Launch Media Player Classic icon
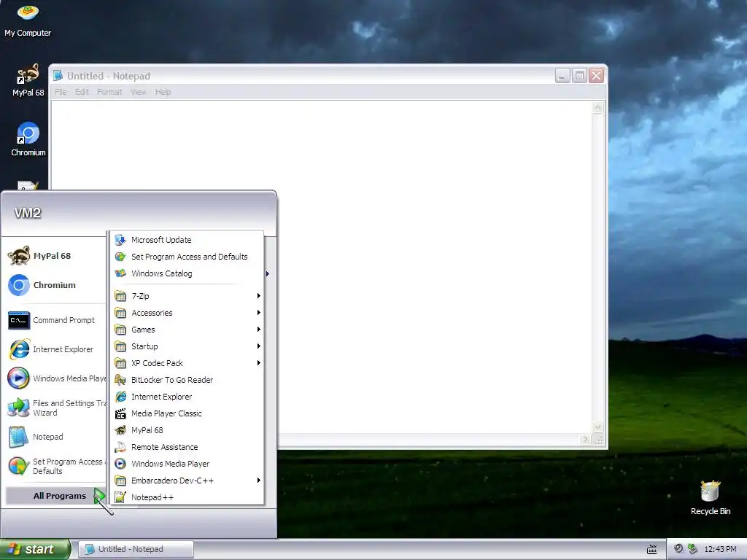The width and height of the screenshot is (747, 560). click(x=120, y=413)
